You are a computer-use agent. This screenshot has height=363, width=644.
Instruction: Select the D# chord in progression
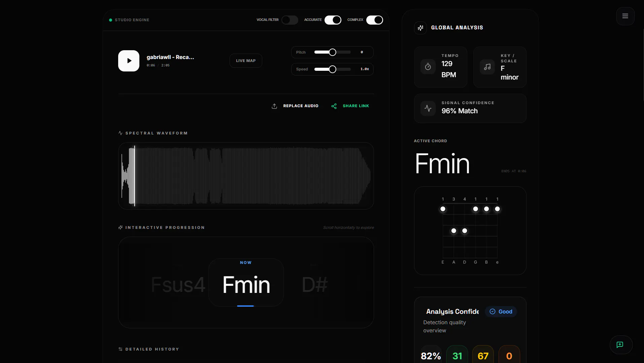point(315,284)
